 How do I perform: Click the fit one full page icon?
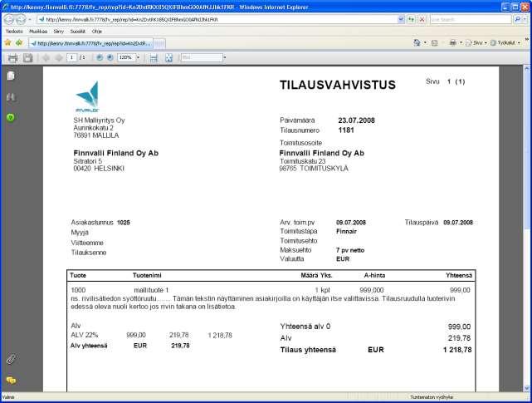(x=168, y=58)
